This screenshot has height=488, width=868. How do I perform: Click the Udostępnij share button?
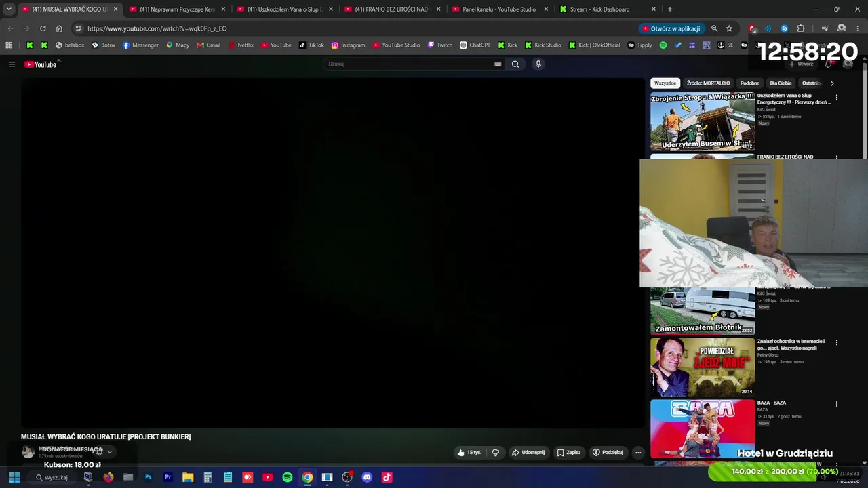click(x=528, y=453)
